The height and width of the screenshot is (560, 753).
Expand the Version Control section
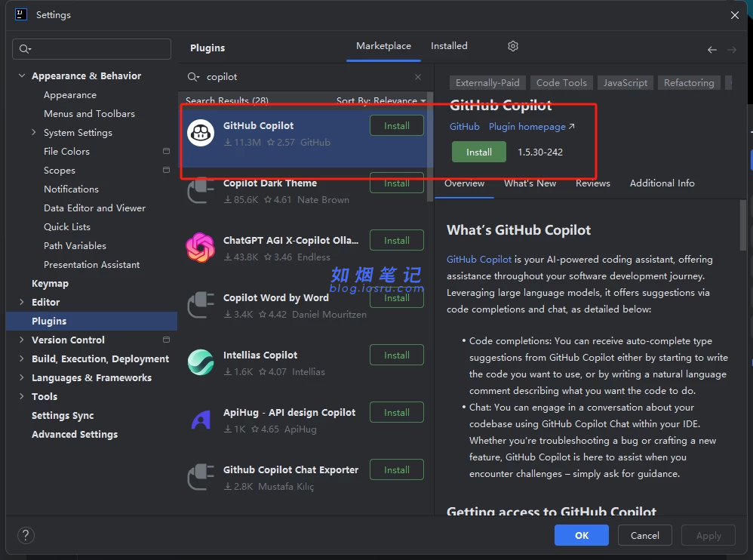pyautogui.click(x=22, y=340)
